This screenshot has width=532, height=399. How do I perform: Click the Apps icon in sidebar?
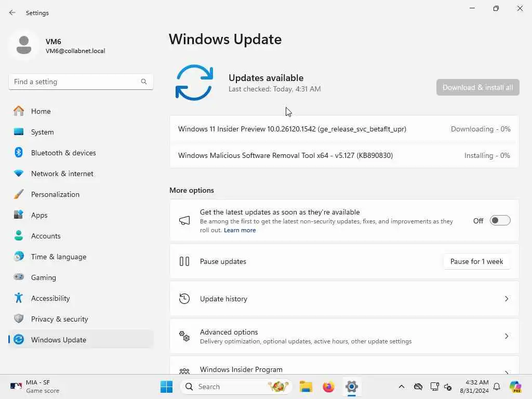pos(19,215)
